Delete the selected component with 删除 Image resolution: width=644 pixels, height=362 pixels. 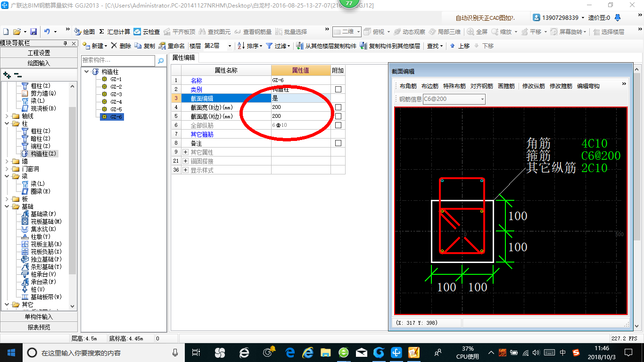(121, 46)
